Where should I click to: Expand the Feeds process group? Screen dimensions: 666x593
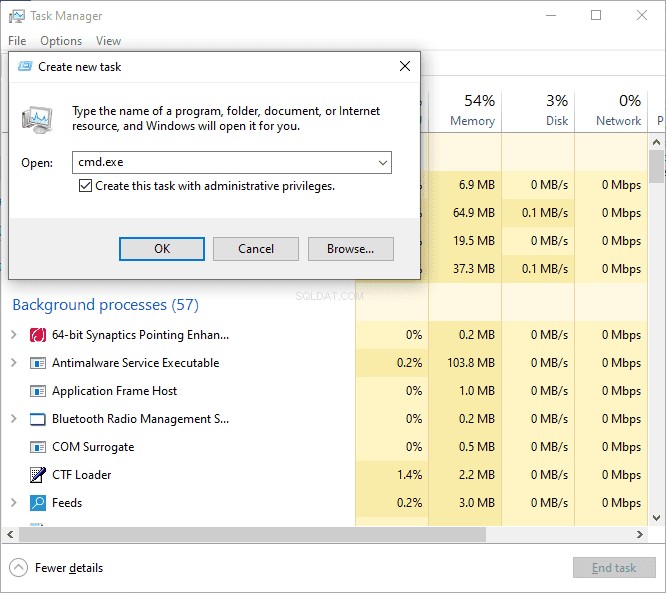coord(14,503)
